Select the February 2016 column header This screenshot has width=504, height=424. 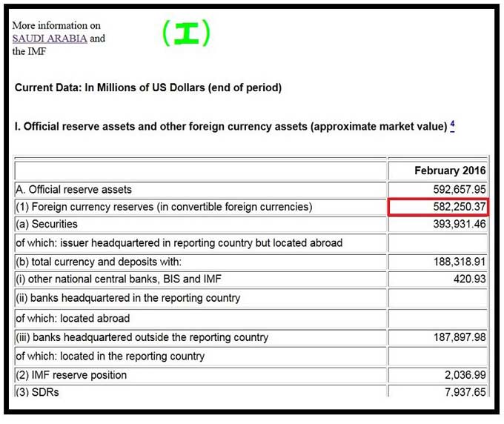(x=450, y=170)
